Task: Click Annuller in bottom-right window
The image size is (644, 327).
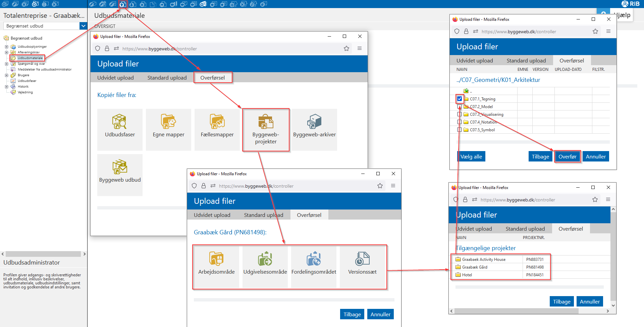Action: click(590, 301)
